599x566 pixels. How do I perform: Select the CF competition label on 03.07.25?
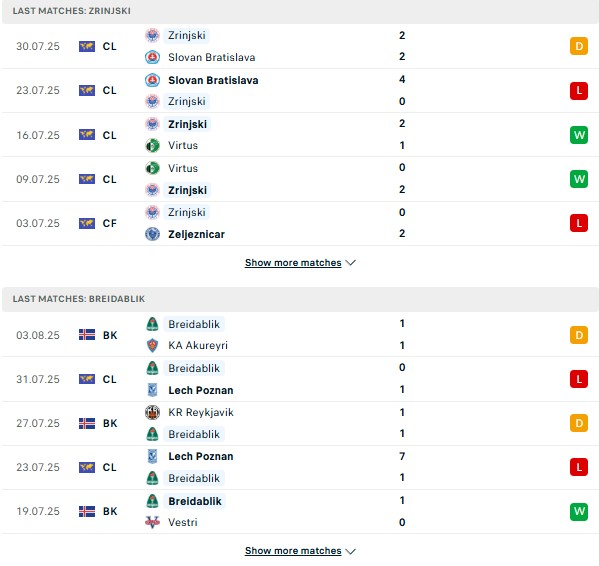pos(109,223)
